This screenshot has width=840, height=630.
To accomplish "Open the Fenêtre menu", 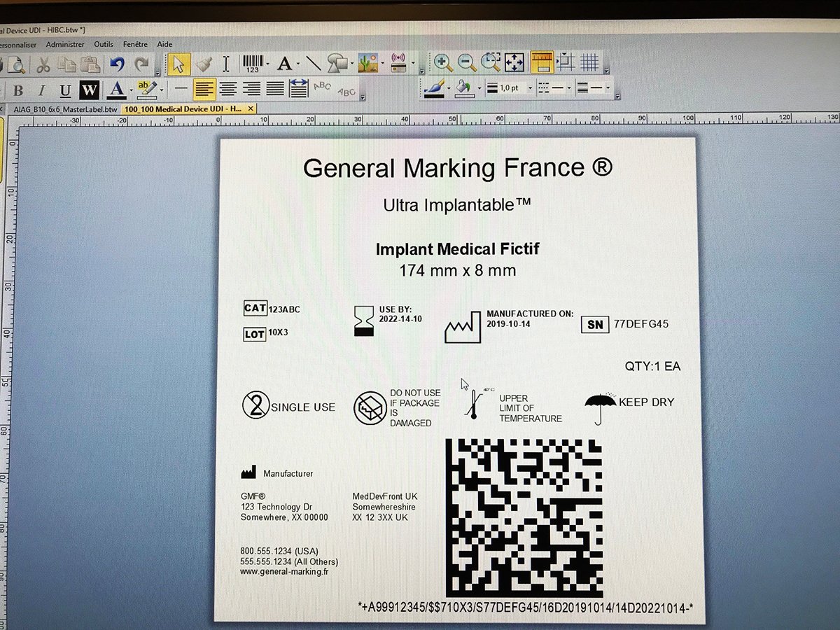I will 135,44.
